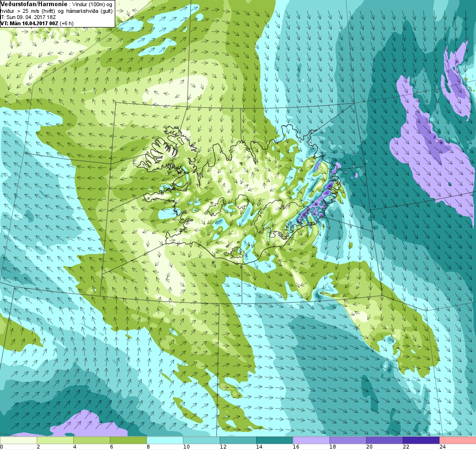Viewport: 476px width, 450px height.
Task: Click the pink above-24 m/s legend swatch
Action: coord(457,440)
